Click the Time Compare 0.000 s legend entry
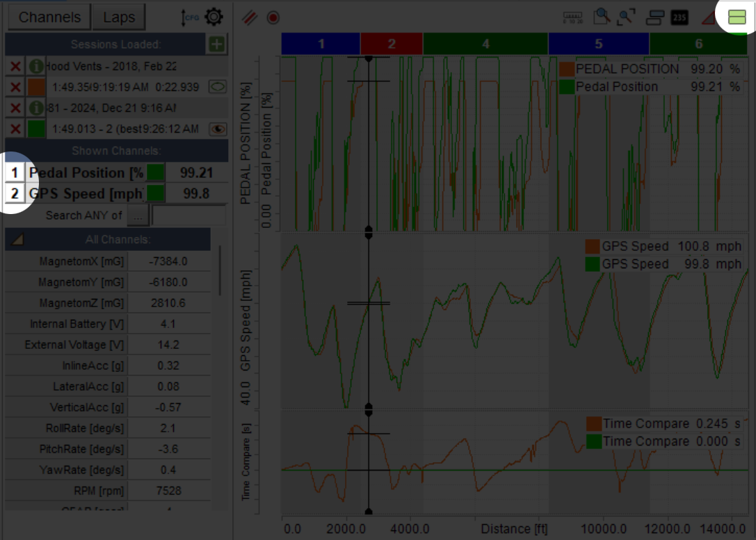 tap(663, 441)
